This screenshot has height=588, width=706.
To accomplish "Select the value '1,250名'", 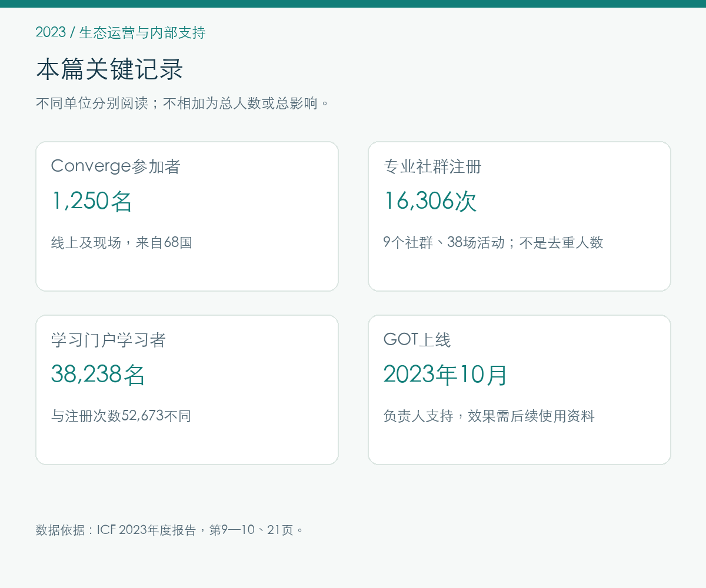I will pyautogui.click(x=92, y=201).
